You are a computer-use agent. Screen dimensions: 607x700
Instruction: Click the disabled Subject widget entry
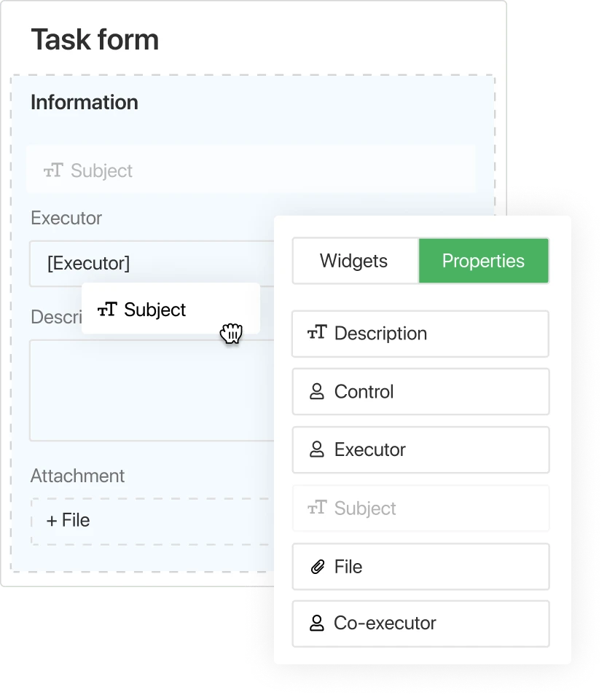pyautogui.click(x=420, y=508)
